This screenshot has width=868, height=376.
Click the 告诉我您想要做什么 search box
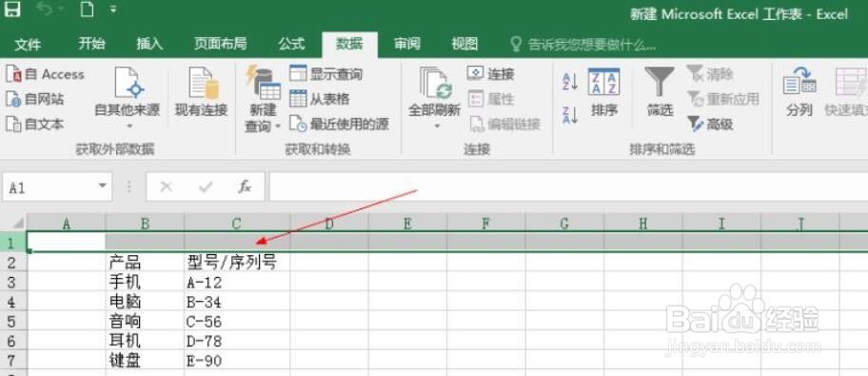click(583, 45)
